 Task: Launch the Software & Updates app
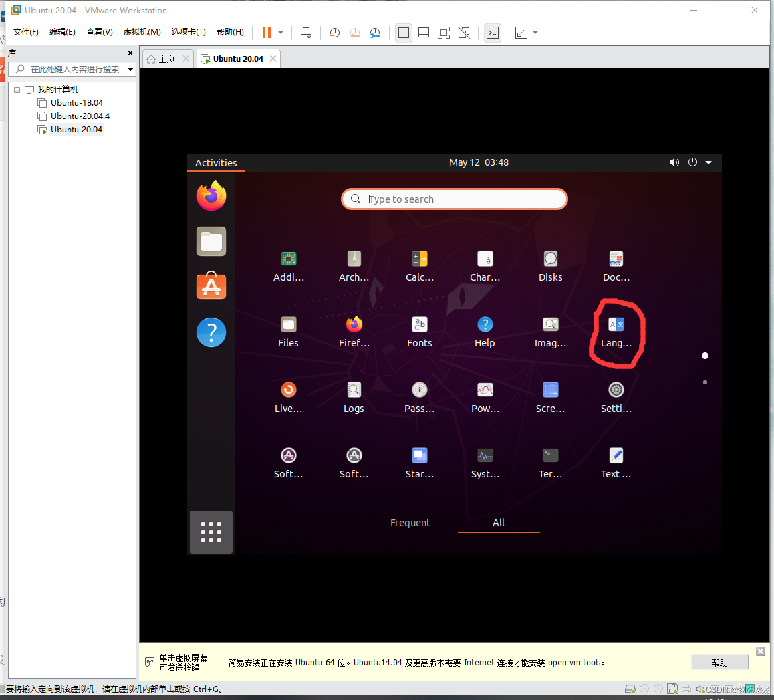point(288,456)
